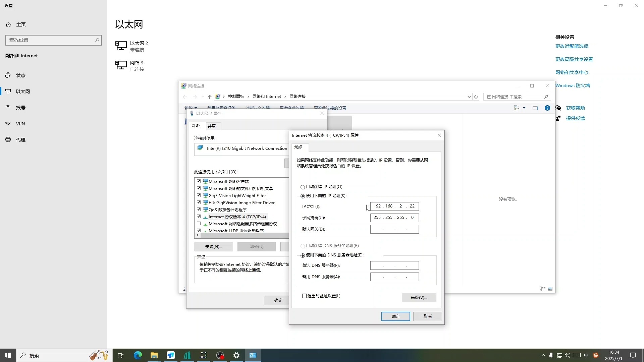
Task: Expand the 组织 menu
Action: point(191,108)
